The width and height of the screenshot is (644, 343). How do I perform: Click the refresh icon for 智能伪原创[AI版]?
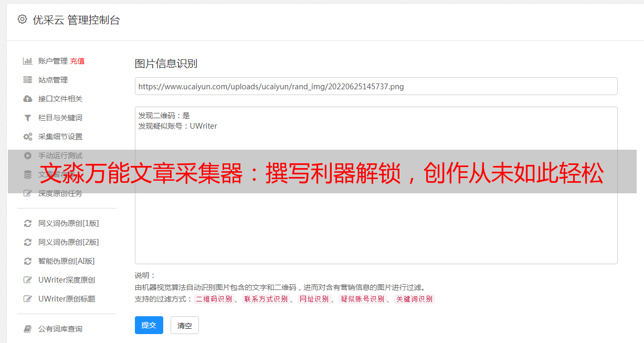(28, 261)
